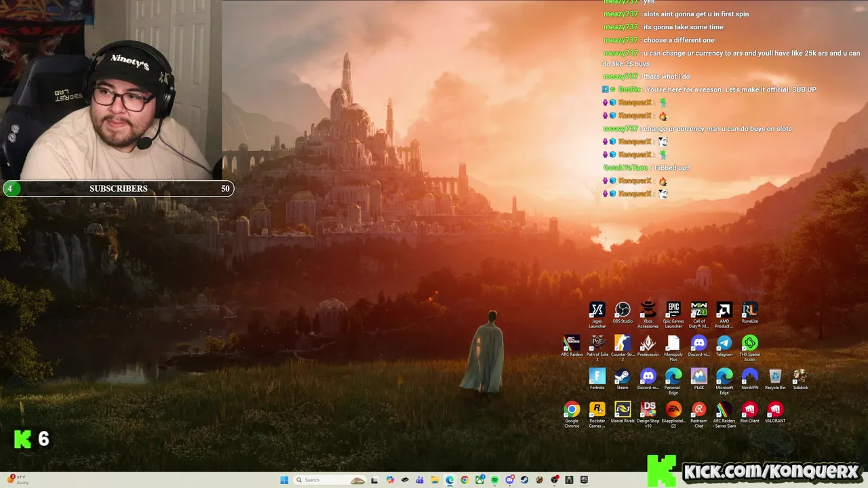The image size is (868, 488).
Task: Select the Monopoly Plus file on the desktop
Action: (x=673, y=348)
